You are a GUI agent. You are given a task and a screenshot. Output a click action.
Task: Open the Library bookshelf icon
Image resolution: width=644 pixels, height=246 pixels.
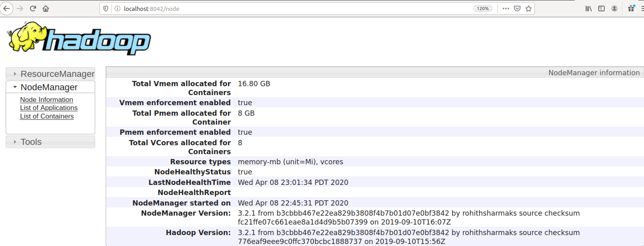click(x=589, y=9)
